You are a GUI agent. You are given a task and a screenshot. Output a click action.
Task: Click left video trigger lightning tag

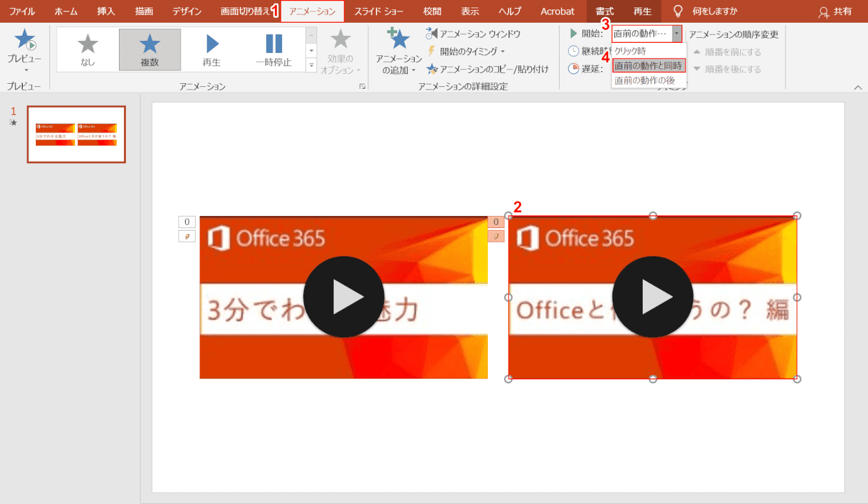[x=187, y=236]
